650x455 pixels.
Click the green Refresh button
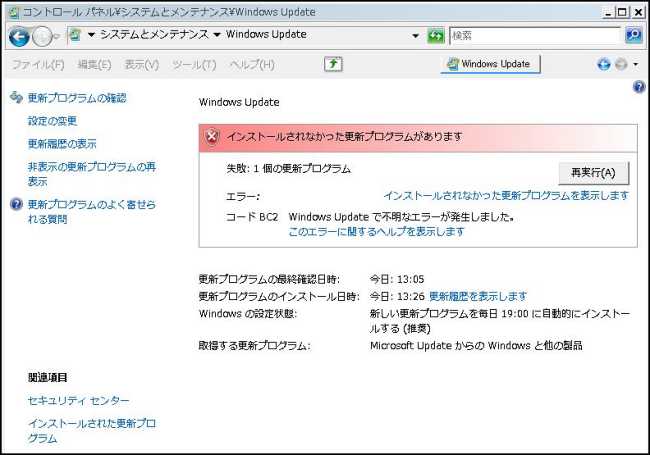click(436, 36)
